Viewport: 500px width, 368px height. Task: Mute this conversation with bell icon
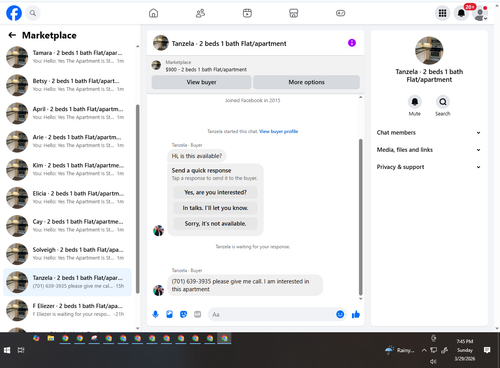click(415, 102)
